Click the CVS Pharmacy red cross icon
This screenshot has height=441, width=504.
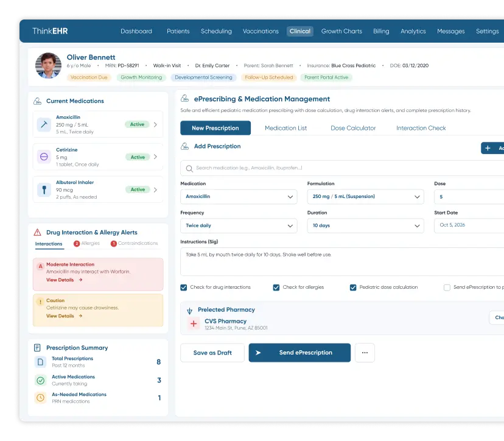pyautogui.click(x=194, y=323)
